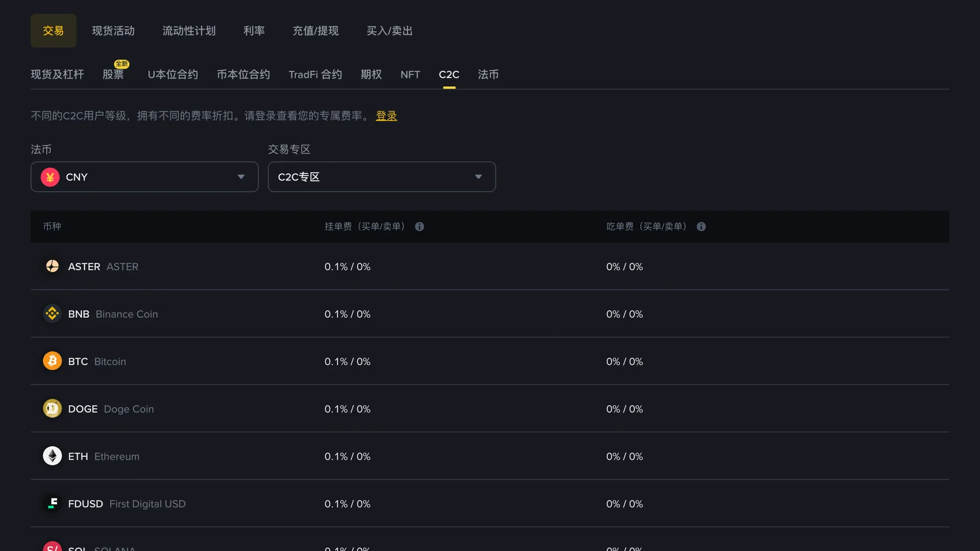This screenshot has width=980, height=551.
Task: Select the C2C sub-tab
Action: [x=449, y=75]
